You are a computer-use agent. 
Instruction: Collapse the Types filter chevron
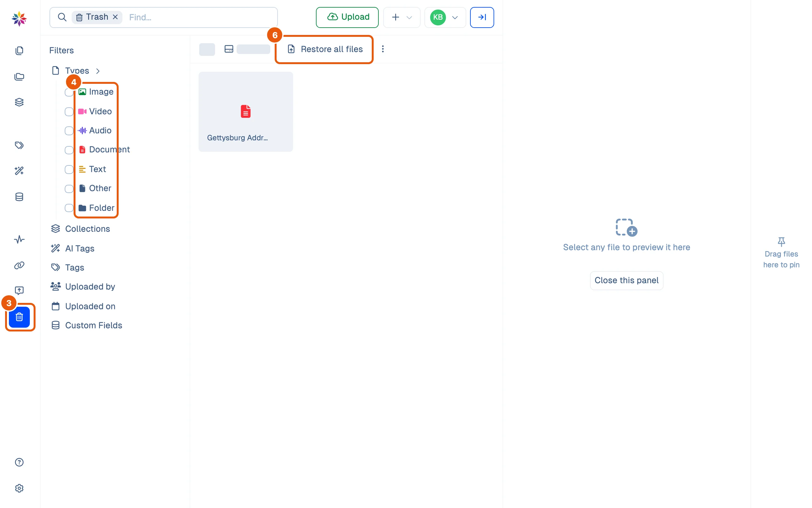point(98,71)
